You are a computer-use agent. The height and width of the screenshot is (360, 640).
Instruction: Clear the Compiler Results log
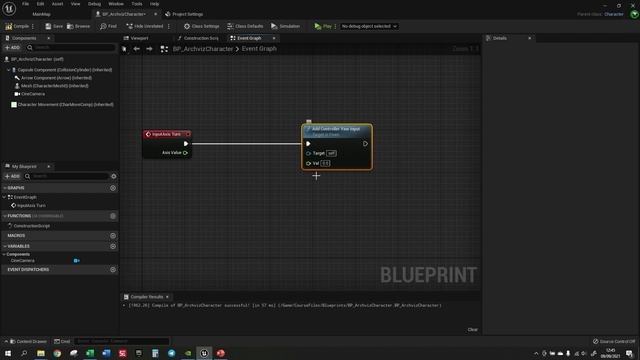(473, 330)
